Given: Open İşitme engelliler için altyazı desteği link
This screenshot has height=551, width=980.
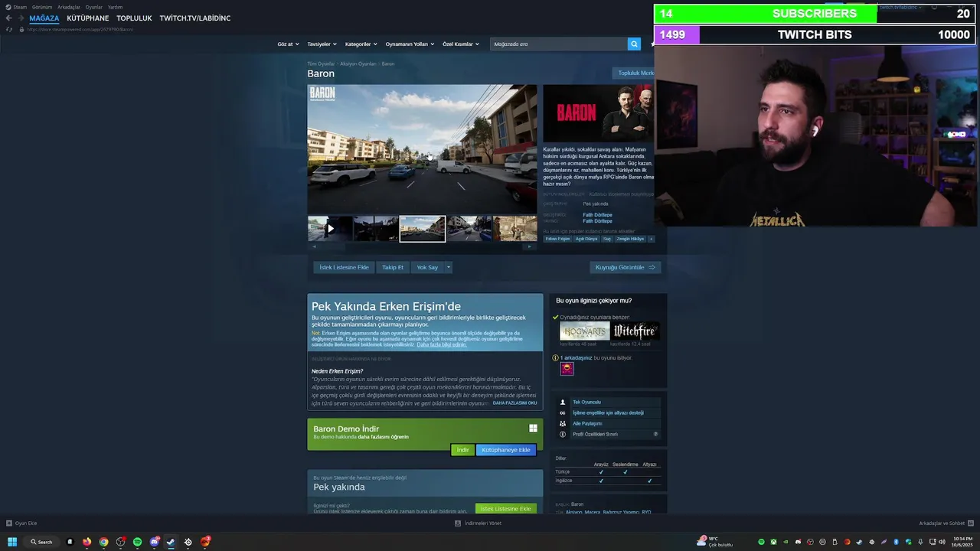Looking at the screenshot, I should (x=608, y=412).
